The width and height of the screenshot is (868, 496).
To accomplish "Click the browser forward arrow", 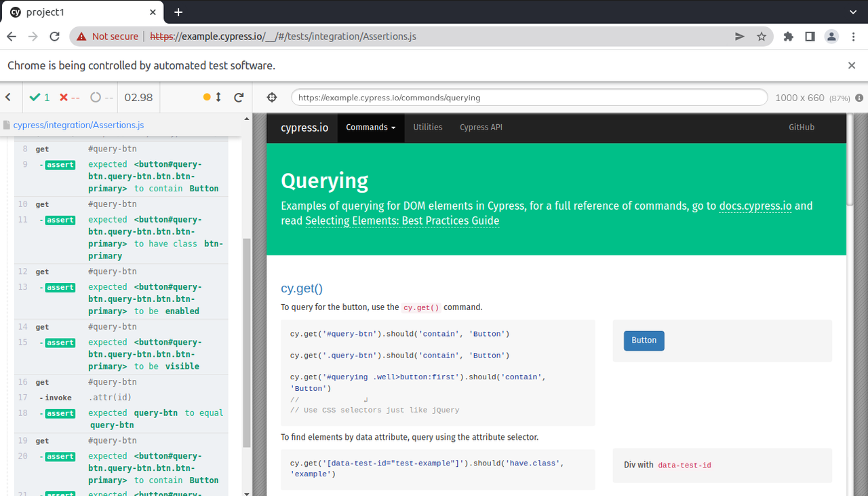I will [x=33, y=37].
